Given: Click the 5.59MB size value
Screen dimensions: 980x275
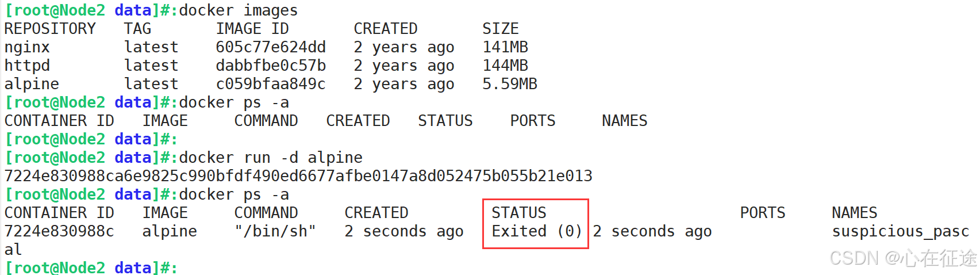Looking at the screenshot, I should pyautogui.click(x=510, y=84).
